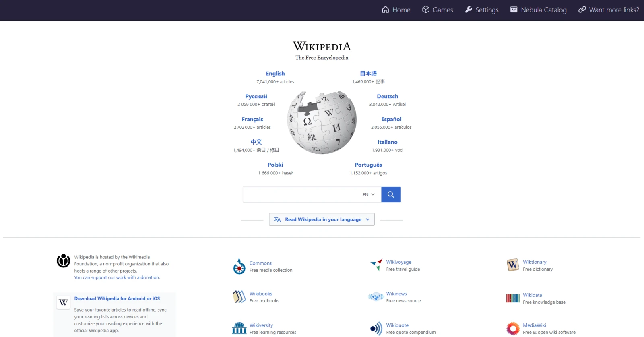This screenshot has height=337, width=644.
Task: Click the magnifying glass search button
Action: point(391,194)
